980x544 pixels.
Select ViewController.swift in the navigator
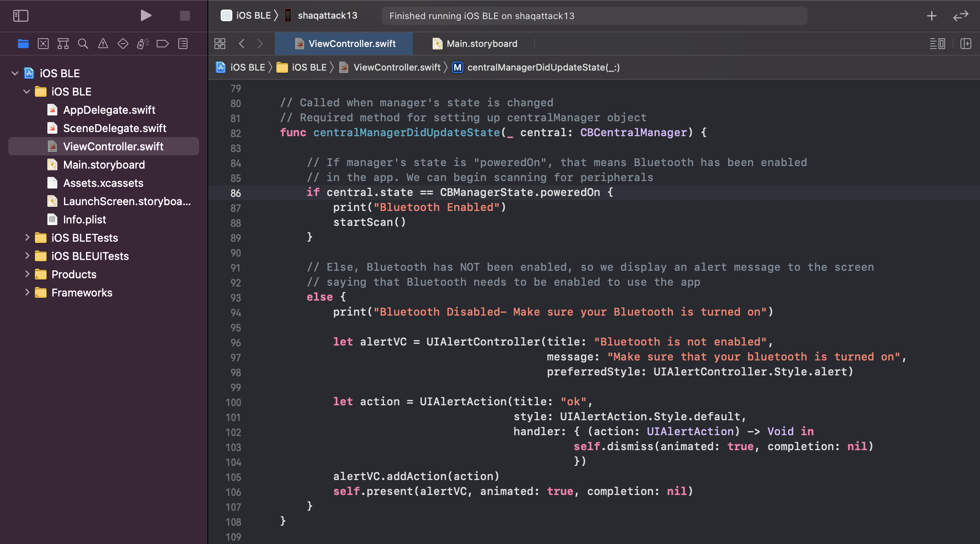tap(104, 147)
